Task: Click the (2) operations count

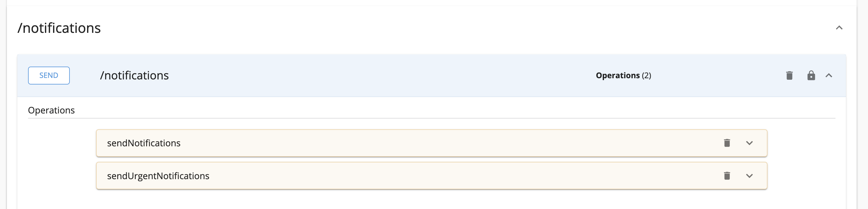Action: tap(646, 76)
